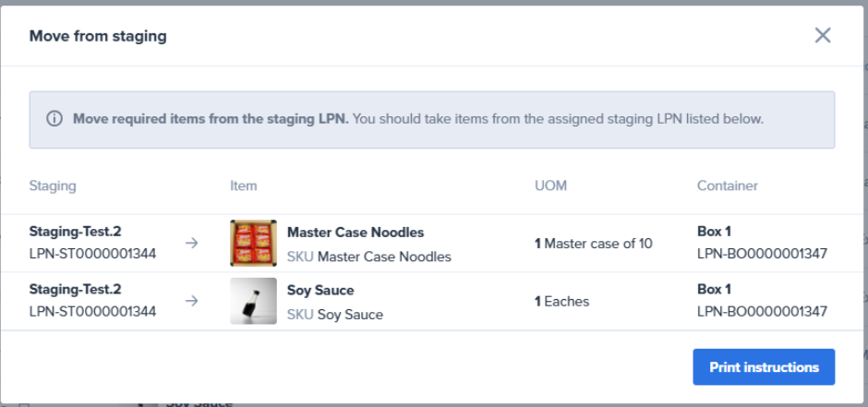Click the Move from staging title
This screenshot has height=407, width=868.
tap(98, 37)
